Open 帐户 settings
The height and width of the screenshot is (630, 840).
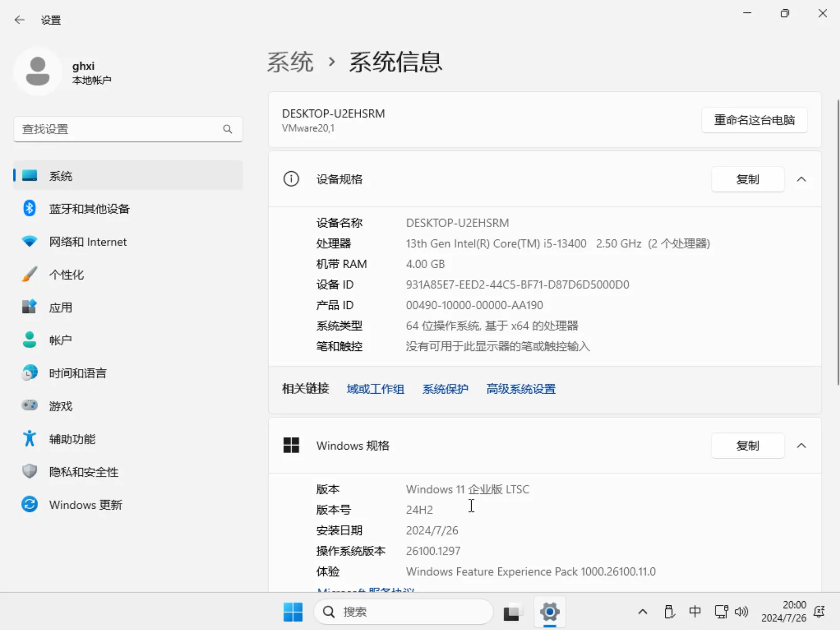[60, 340]
